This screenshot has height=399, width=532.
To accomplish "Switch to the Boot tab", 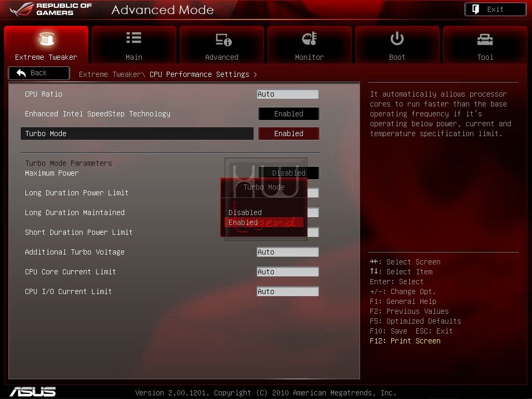I will tap(397, 45).
